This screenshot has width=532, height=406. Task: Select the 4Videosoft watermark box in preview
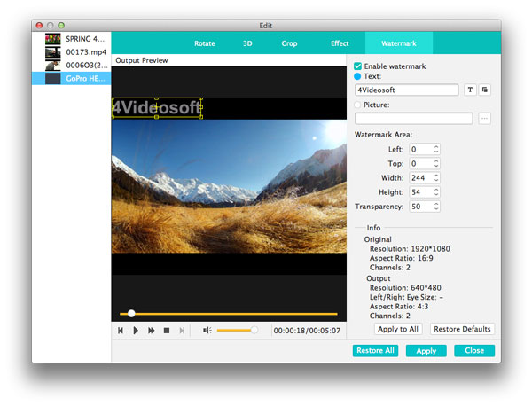pos(157,108)
